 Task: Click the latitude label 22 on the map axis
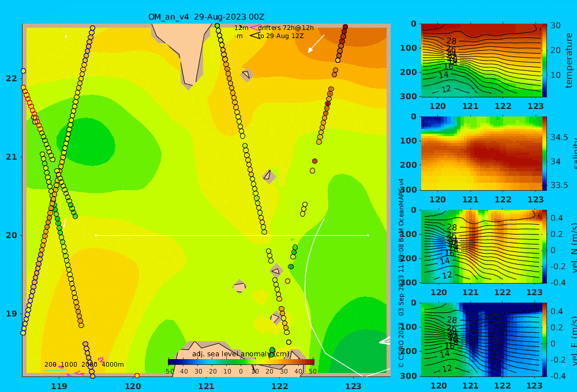click(x=12, y=78)
